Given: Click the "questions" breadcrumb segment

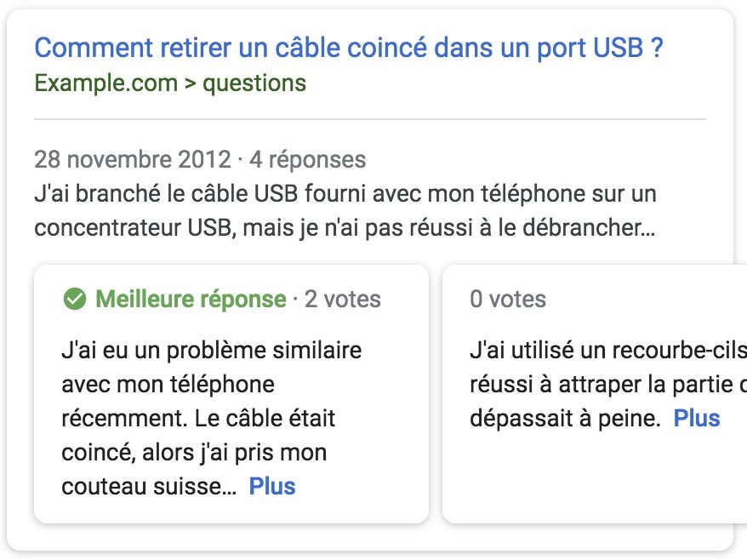Looking at the screenshot, I should (254, 83).
